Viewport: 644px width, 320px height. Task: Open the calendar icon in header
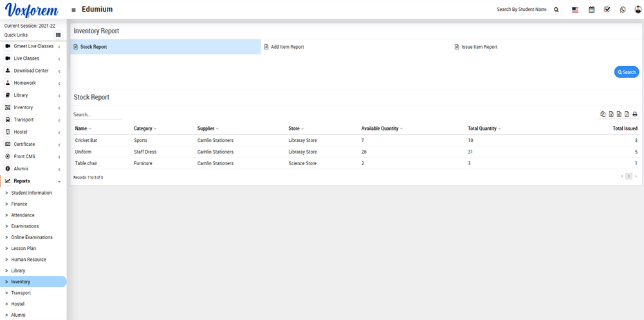click(591, 10)
